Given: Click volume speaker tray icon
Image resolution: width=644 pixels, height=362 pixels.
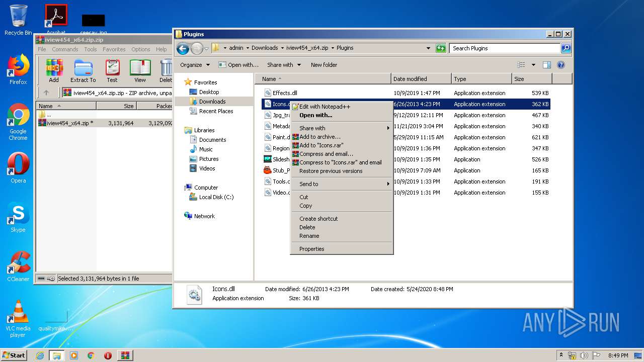Looking at the screenshot, I should (584, 355).
